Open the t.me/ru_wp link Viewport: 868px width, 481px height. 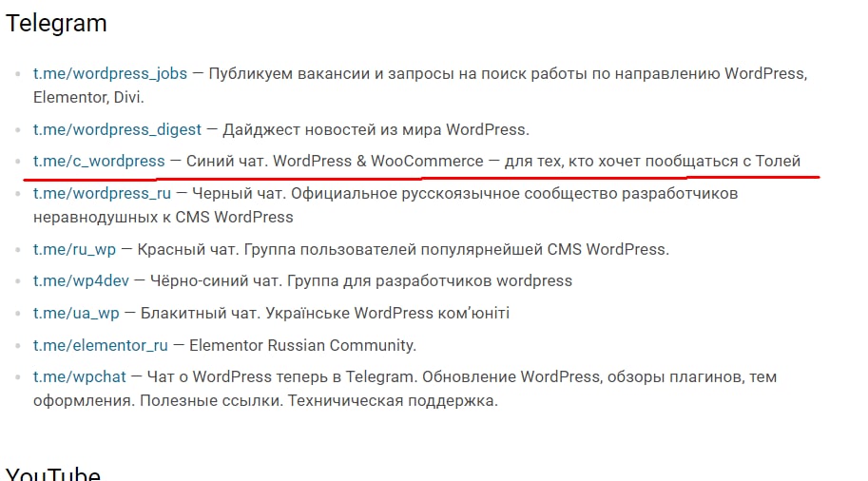(75, 250)
